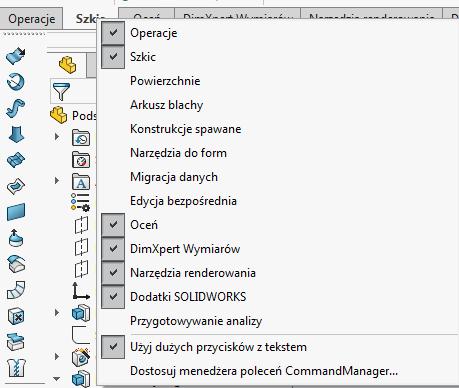This screenshot has height=388, width=459.
Task: Select the Ruled Surface tool icon
Action: pyautogui.click(x=16, y=264)
